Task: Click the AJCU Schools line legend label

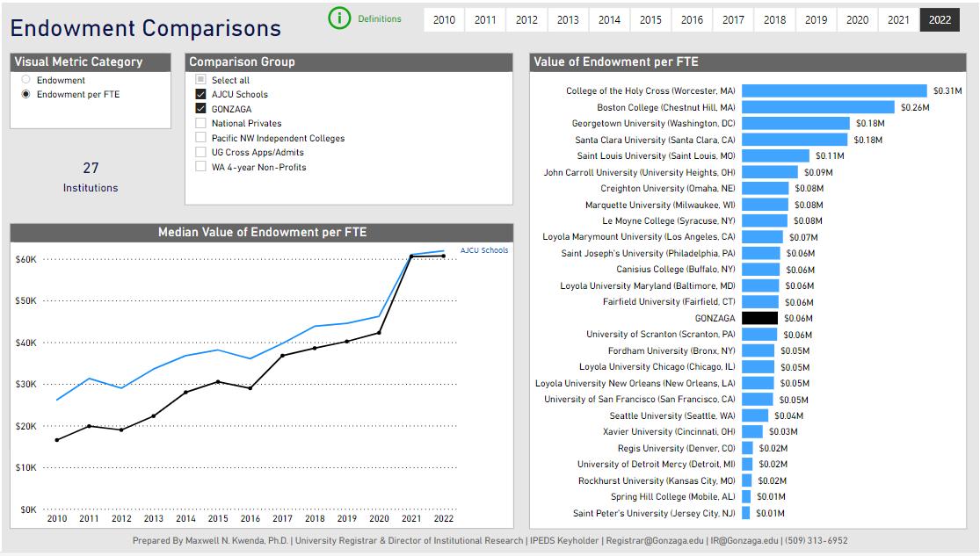Action: 484,249
